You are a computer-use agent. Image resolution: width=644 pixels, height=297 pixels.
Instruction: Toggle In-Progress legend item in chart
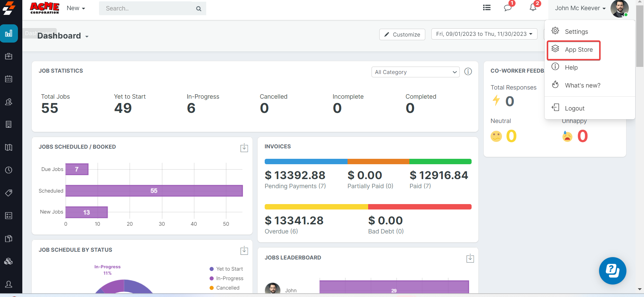coord(230,278)
